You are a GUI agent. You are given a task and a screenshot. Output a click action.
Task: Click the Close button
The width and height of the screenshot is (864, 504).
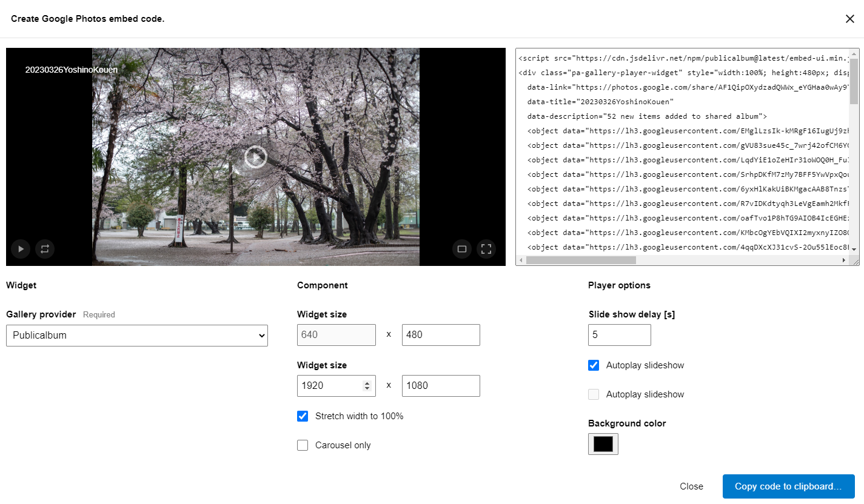point(691,486)
